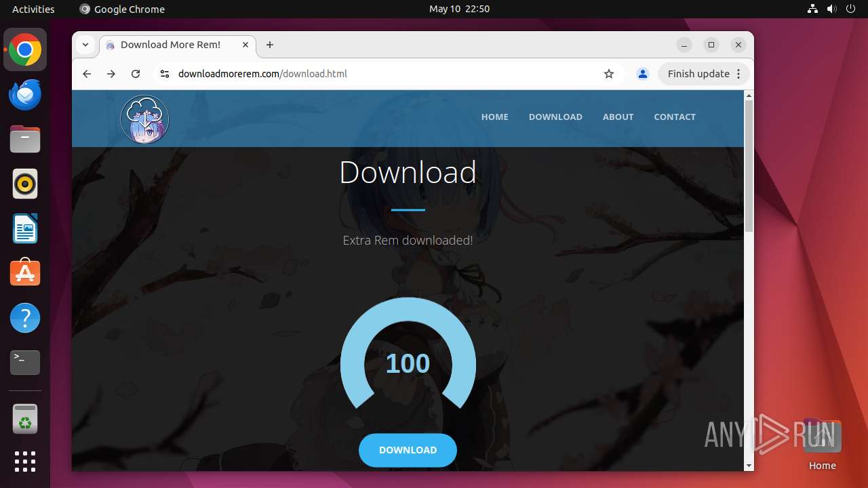Go forward in browser history
Screen dimensions: 868x488
pos(111,74)
